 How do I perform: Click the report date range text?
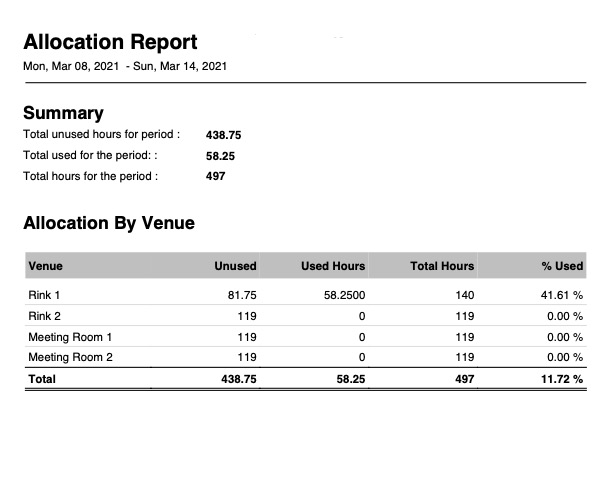(x=125, y=66)
